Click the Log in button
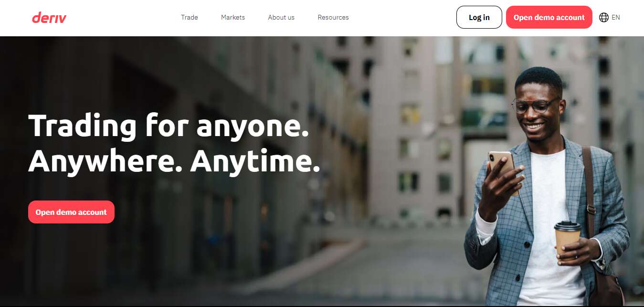Viewport: 644px width, 307px height. tap(479, 17)
